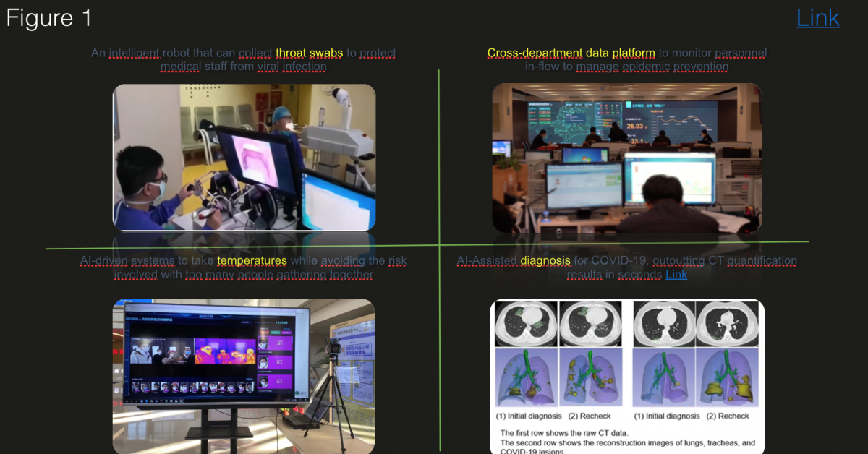The height and width of the screenshot is (454, 868).
Task: Click the words 'AI-driven systems to take'
Action: pos(147,261)
